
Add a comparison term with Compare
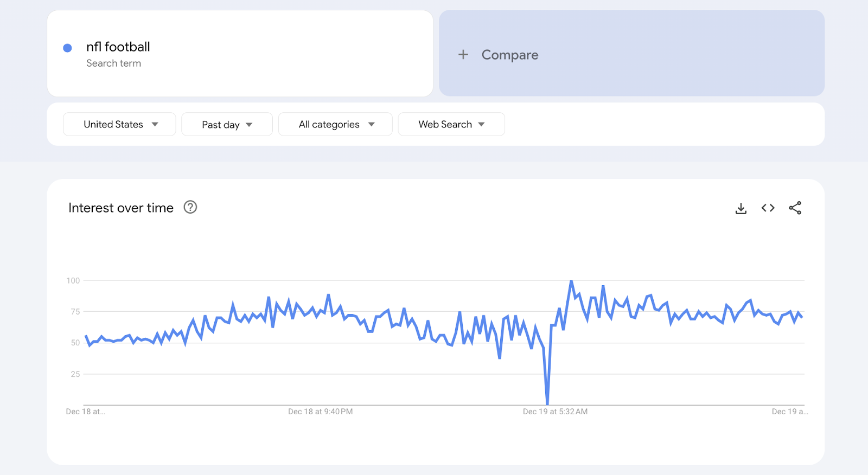pyautogui.click(x=631, y=53)
